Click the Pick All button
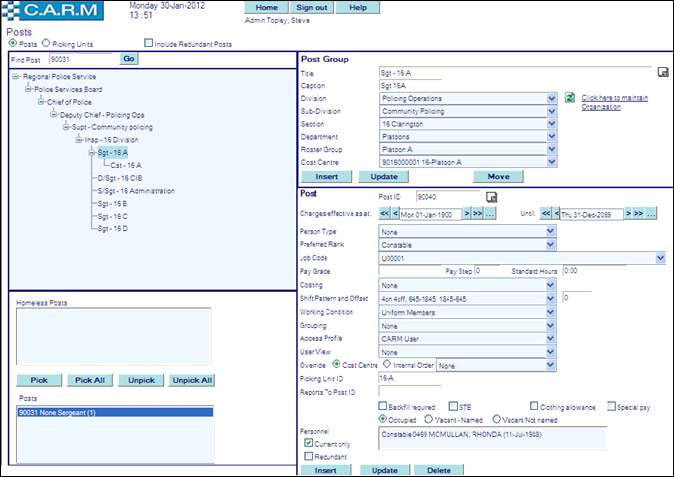Screen dimensions: 674x477 [x=90, y=381]
